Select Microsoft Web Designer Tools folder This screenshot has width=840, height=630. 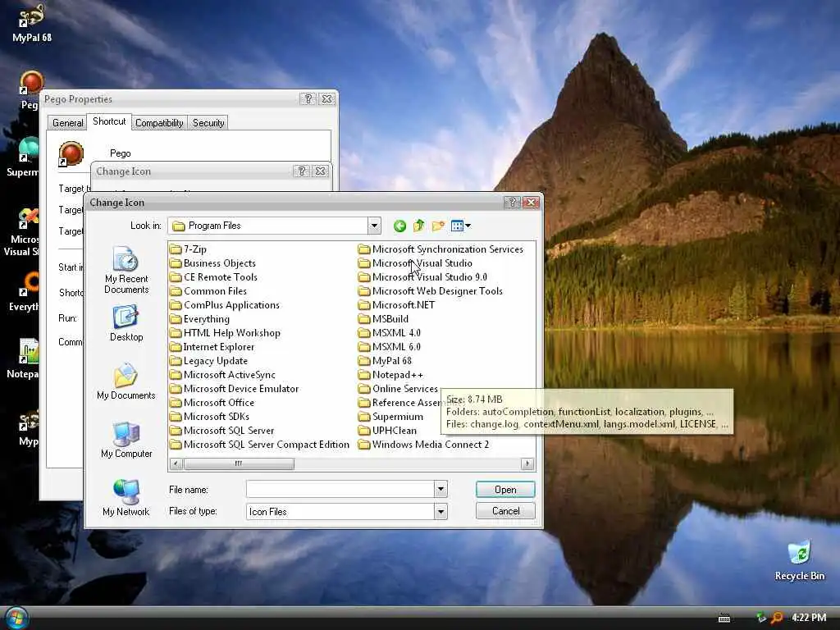[431, 291]
